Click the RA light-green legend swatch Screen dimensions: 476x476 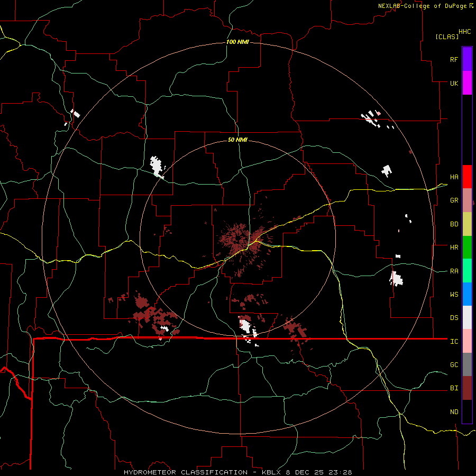(467, 271)
